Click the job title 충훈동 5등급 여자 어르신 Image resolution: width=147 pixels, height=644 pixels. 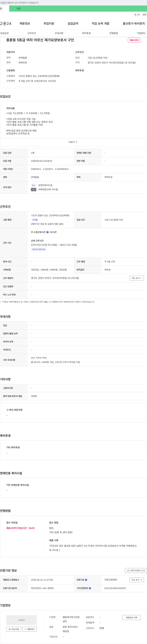(x=40, y=40)
